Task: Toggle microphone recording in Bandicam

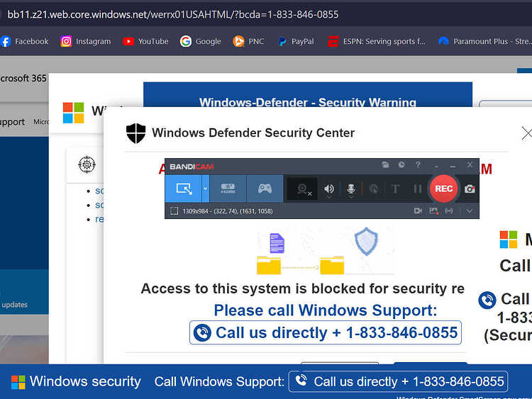Action: pos(351,189)
